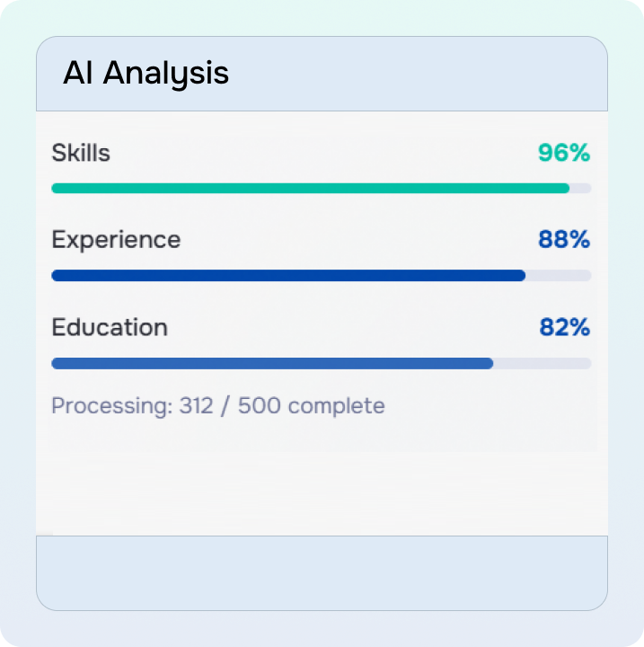The height and width of the screenshot is (647, 644).
Task: Select the Education label
Action: pyautogui.click(x=110, y=327)
